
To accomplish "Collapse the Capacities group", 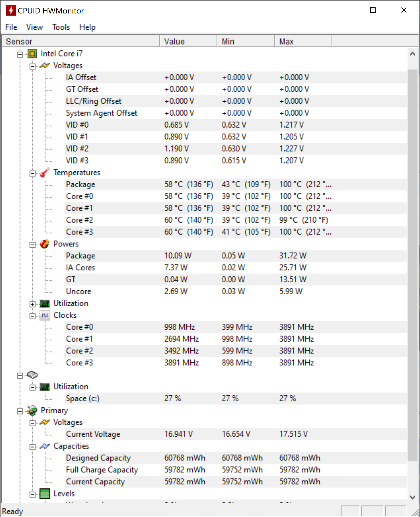I will pyautogui.click(x=32, y=447).
